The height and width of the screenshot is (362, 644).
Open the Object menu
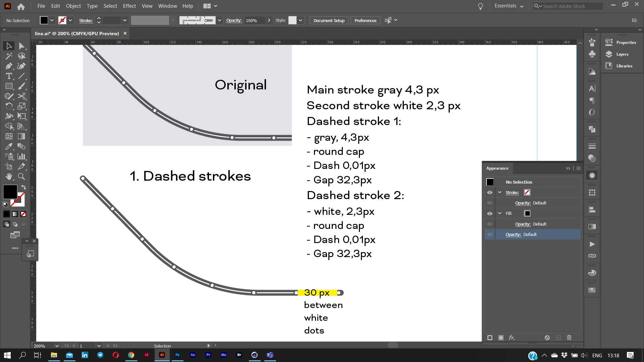[x=73, y=6]
